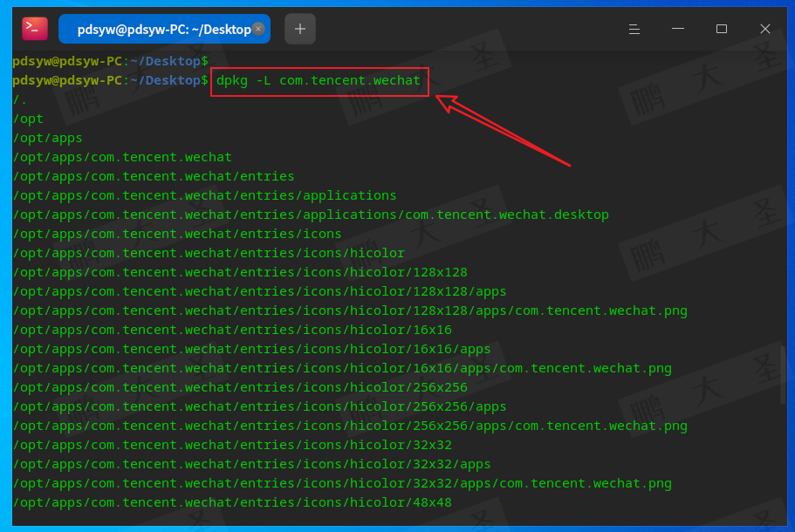This screenshot has height=532, width=795.
Task: Select the pdsyw@pdsyw-PC: ~/Desktop tab
Action: coord(164,29)
